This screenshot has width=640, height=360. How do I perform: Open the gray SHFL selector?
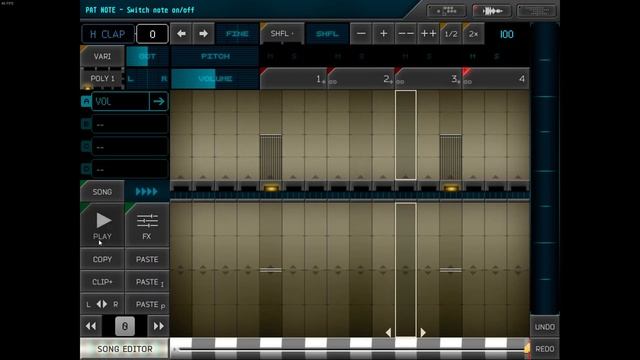coord(282,34)
